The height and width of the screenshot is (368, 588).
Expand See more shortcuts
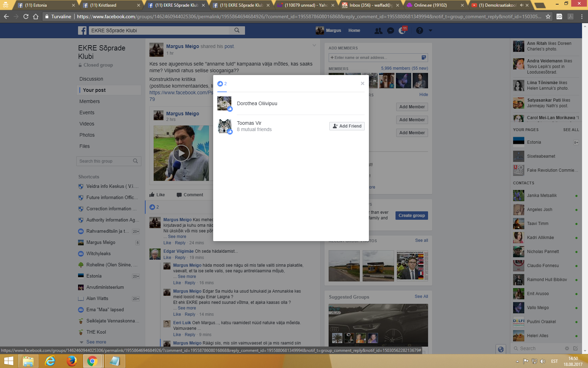(x=96, y=342)
